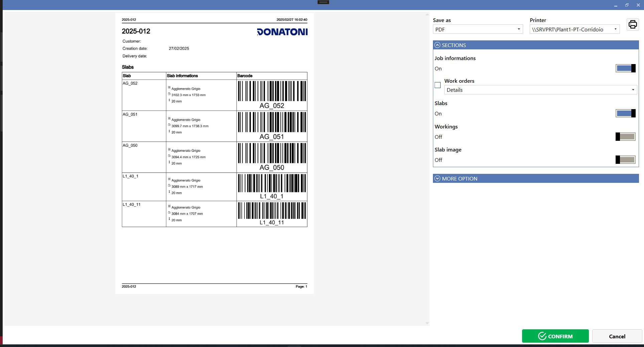Collapse the SECTIONS panel chevron
Viewport: 644px width, 347px height.
pos(437,45)
